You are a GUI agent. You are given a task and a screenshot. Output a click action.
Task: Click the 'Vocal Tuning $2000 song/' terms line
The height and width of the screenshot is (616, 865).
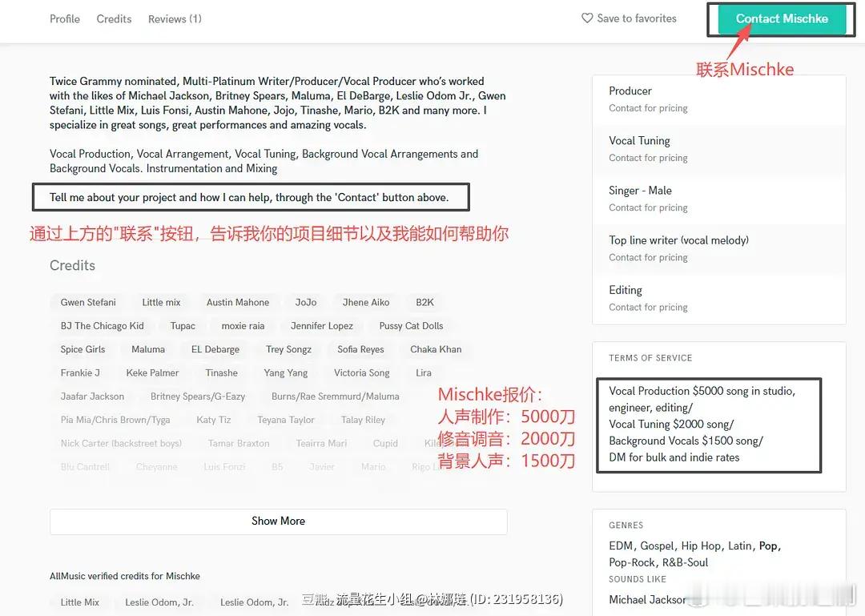671,424
